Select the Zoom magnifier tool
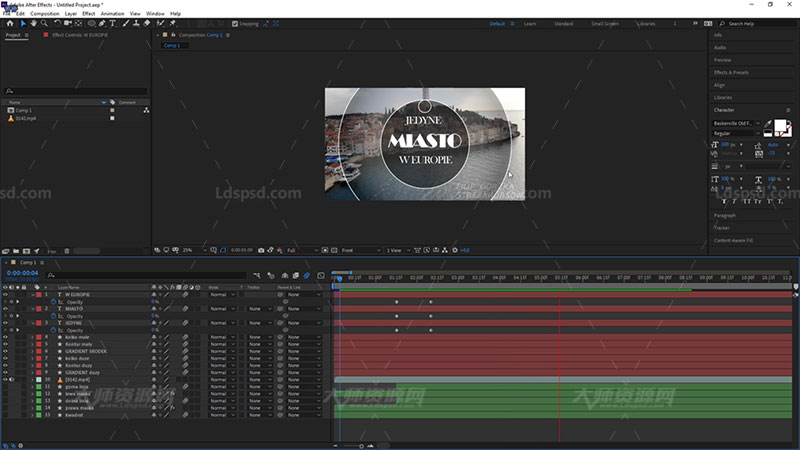The width and height of the screenshot is (800, 450). pos(44,23)
